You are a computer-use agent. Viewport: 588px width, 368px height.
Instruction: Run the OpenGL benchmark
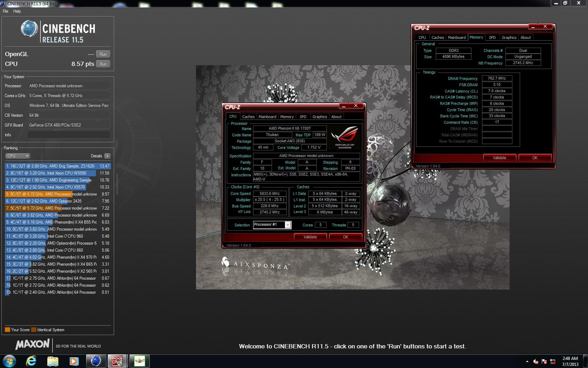[x=103, y=54]
